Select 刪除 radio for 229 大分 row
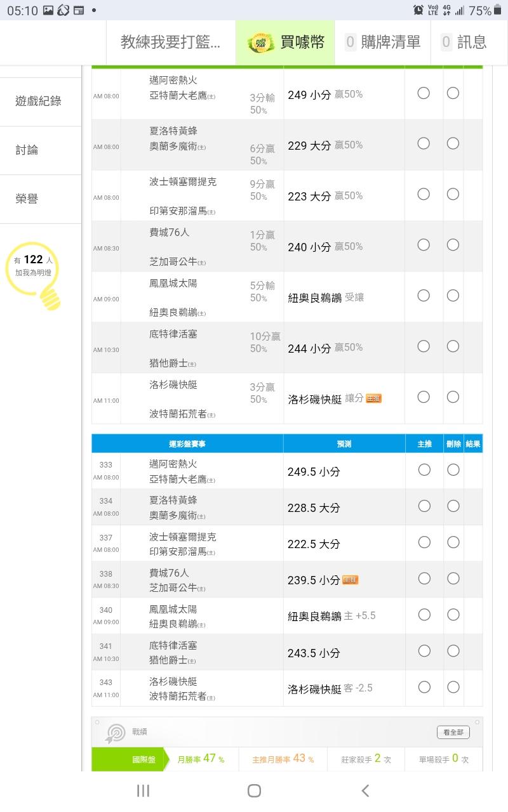This screenshot has height=812, width=508. click(453, 143)
